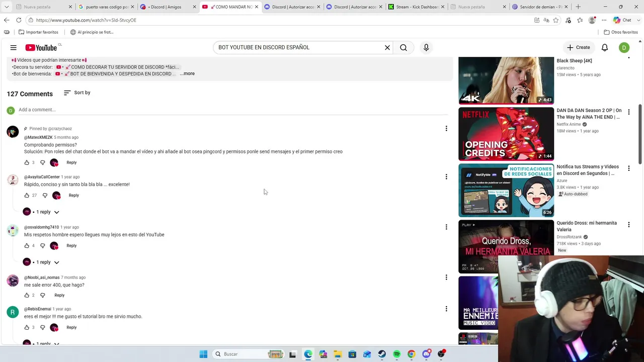Dislike osvaldomhg7410's comment
The height and width of the screenshot is (362, 644).
42,246
